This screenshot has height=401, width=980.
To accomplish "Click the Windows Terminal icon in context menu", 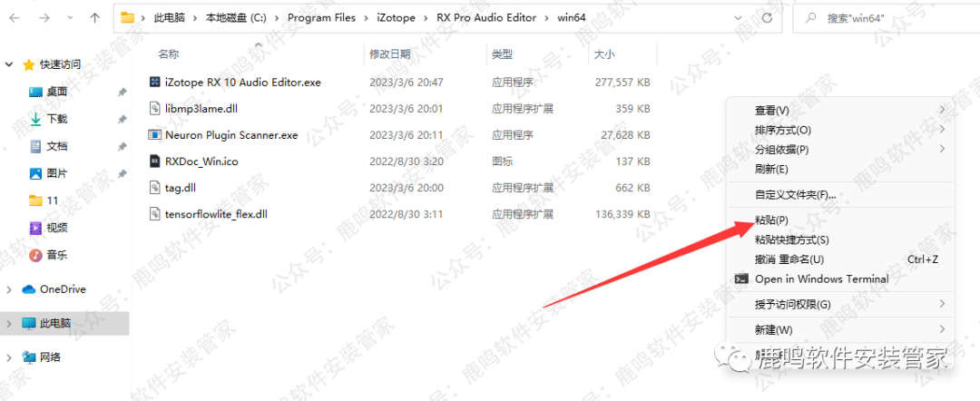I will 741,279.
